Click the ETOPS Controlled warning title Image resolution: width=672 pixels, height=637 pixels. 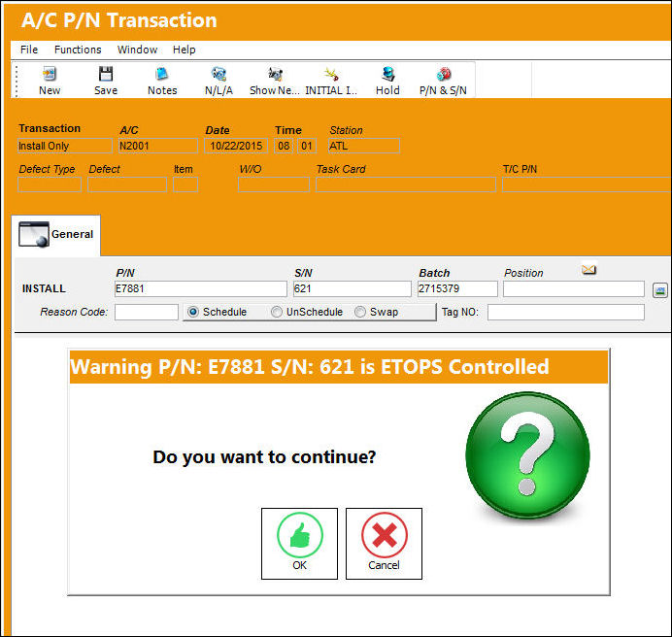tap(310, 367)
